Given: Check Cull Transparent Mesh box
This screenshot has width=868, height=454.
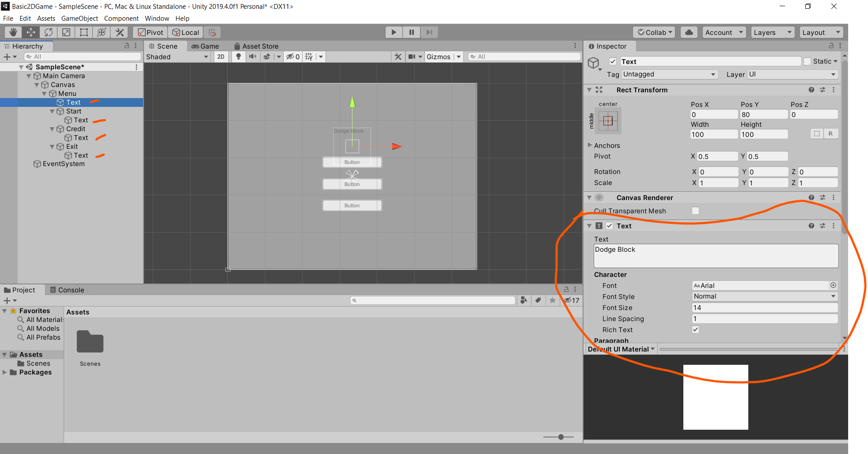Looking at the screenshot, I should point(695,211).
